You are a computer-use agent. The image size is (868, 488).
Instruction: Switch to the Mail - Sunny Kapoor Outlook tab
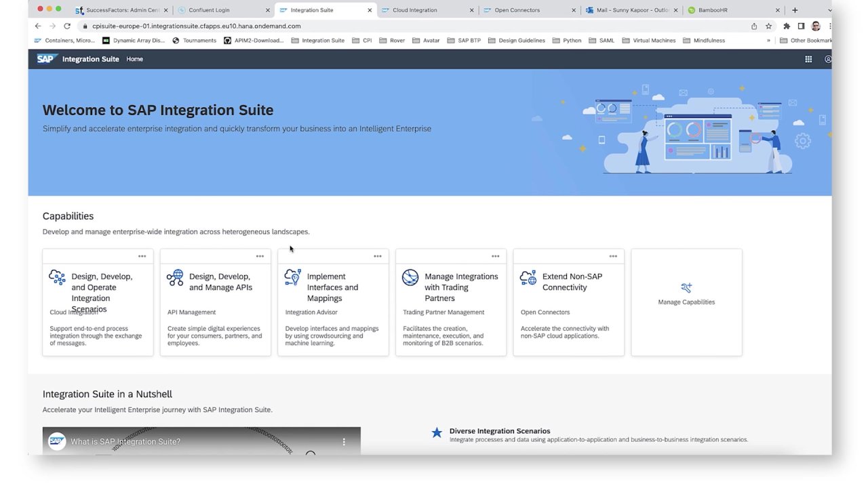click(x=631, y=10)
